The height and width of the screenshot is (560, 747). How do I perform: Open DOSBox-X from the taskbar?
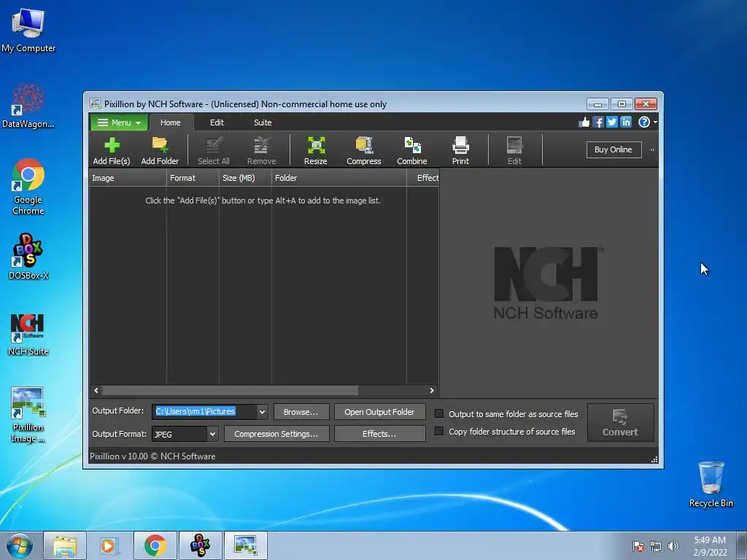pos(200,545)
